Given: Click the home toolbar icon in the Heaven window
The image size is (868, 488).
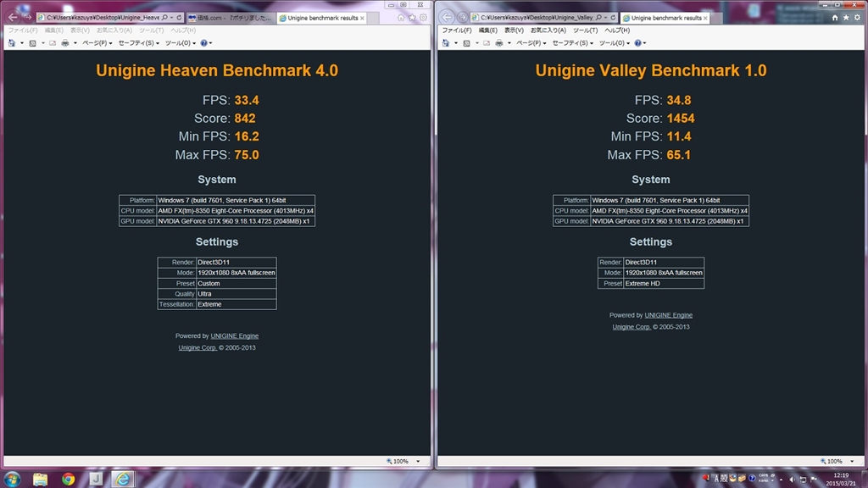Looking at the screenshot, I should coord(12,42).
